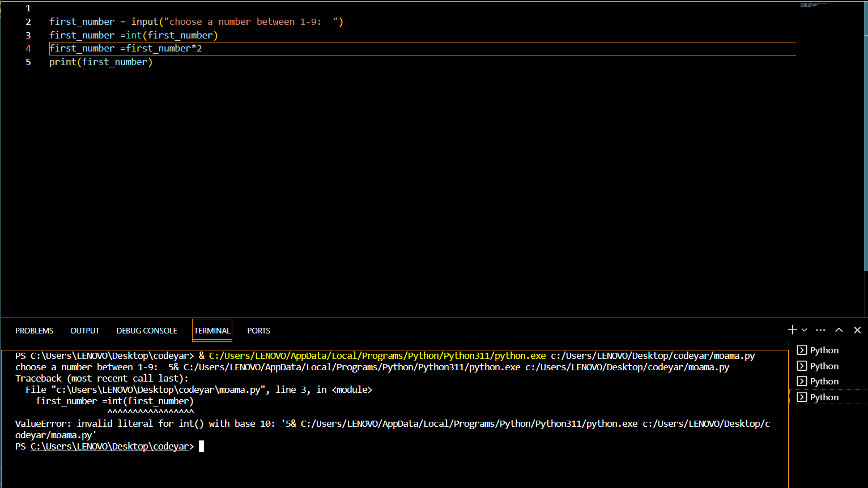Maximize the panel with the up-chevron icon
868x488 pixels.
(839, 329)
